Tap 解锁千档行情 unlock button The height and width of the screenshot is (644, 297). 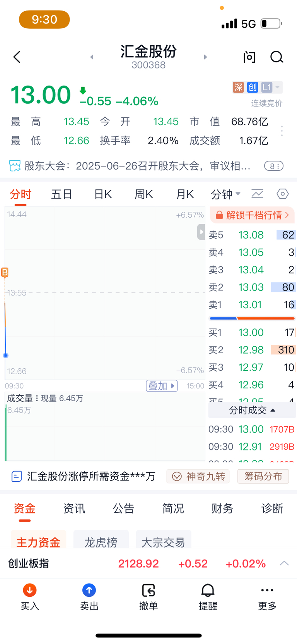pos(252,215)
